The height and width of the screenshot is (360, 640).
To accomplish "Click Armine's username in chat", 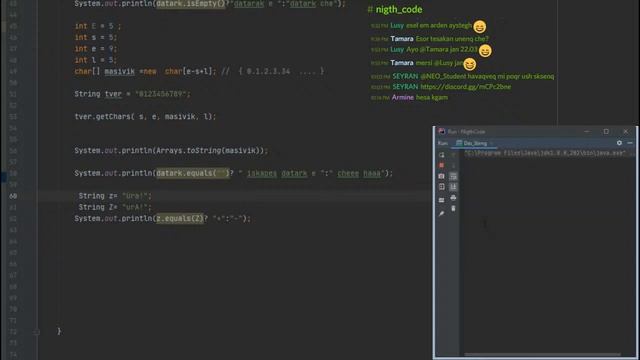I will tap(402, 97).
